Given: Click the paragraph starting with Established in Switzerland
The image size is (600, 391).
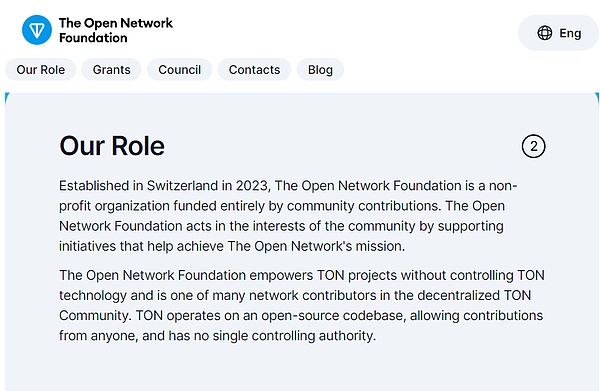Looking at the screenshot, I should coord(288,216).
